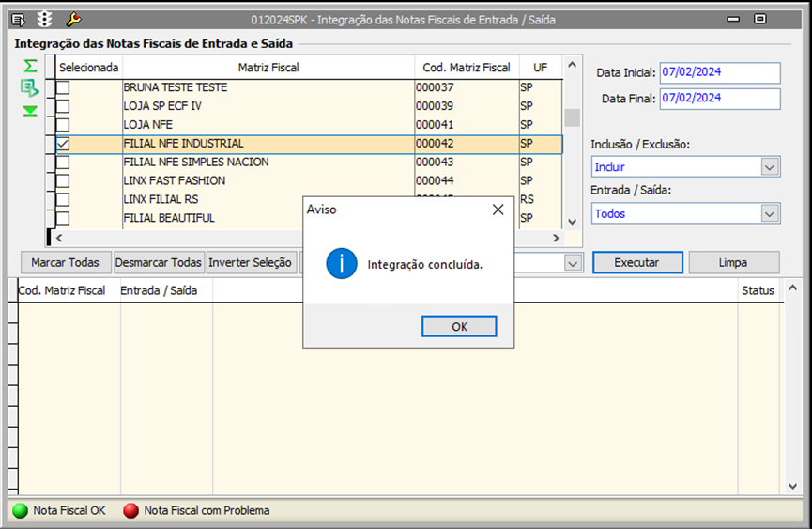The width and height of the screenshot is (812, 529).
Task: Uncheck the FILIAL NFE INDUSTRIAL checkbox
Action: [x=63, y=144]
